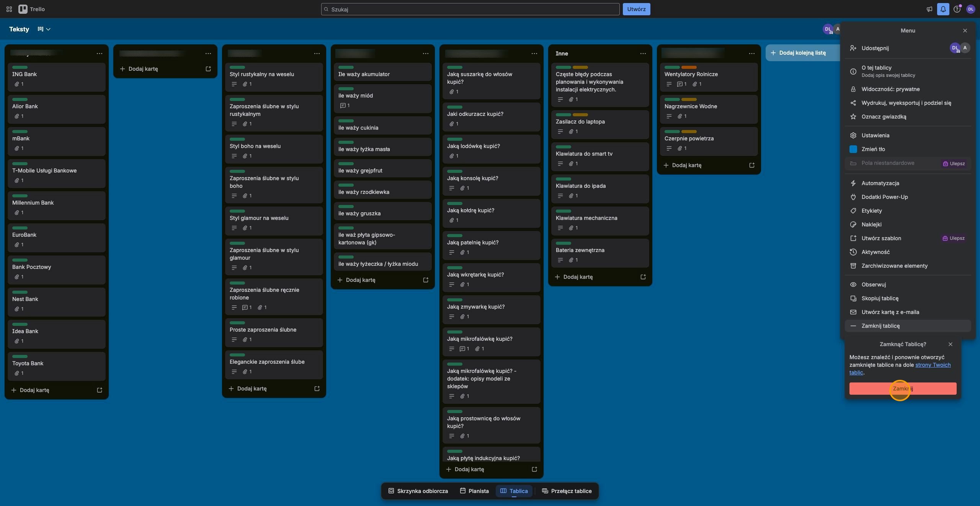980x506 pixels.
Task: Open Zarchiwizowane elementy entry
Action: point(908,266)
